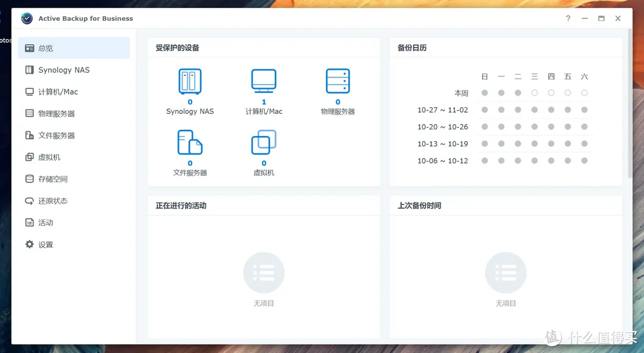The height and width of the screenshot is (353, 644).
Task: Click the Active Backup for Business shield logo
Action: click(26, 18)
